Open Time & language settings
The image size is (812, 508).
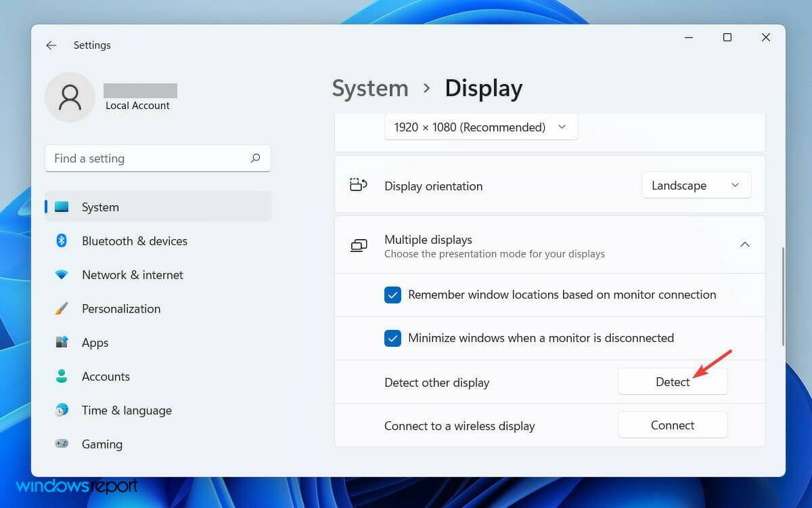tap(127, 410)
